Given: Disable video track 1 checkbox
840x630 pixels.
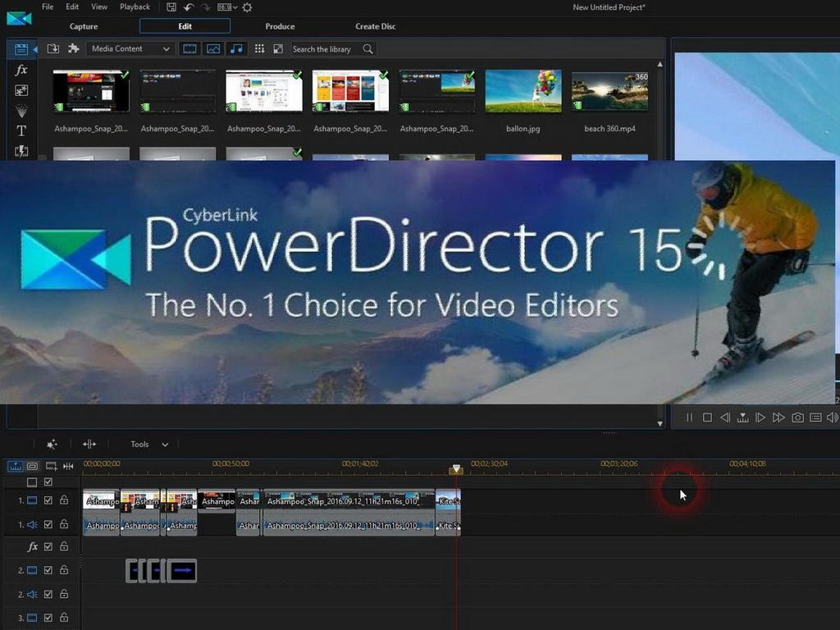Looking at the screenshot, I should click(48, 500).
